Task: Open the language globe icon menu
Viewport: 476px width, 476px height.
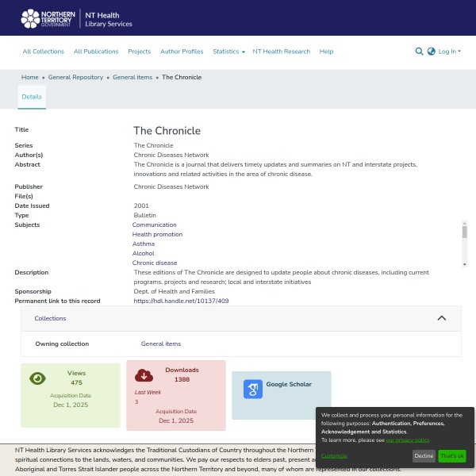Action: point(431,52)
